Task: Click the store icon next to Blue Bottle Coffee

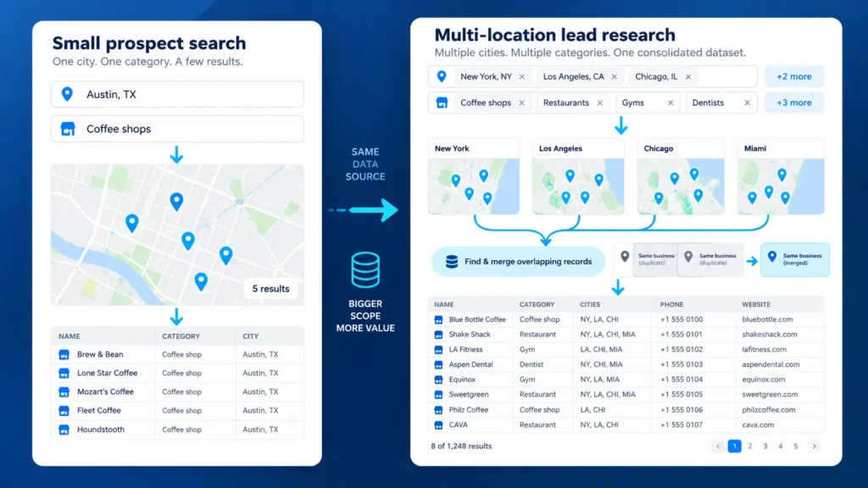Action: pyautogui.click(x=438, y=319)
